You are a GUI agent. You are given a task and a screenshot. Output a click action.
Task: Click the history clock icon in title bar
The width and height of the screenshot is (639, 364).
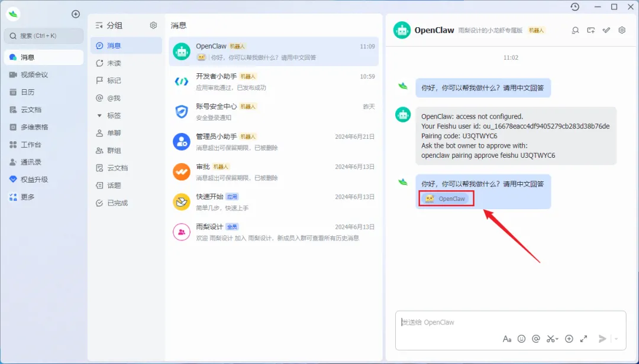pyautogui.click(x=575, y=7)
